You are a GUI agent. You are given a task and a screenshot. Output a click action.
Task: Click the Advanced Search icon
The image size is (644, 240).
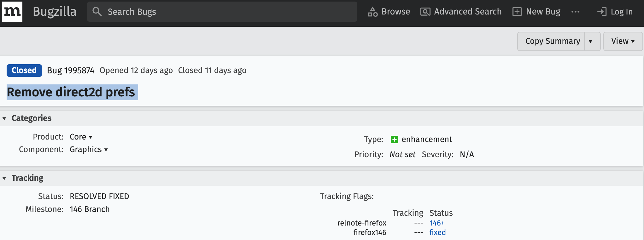[x=425, y=12]
